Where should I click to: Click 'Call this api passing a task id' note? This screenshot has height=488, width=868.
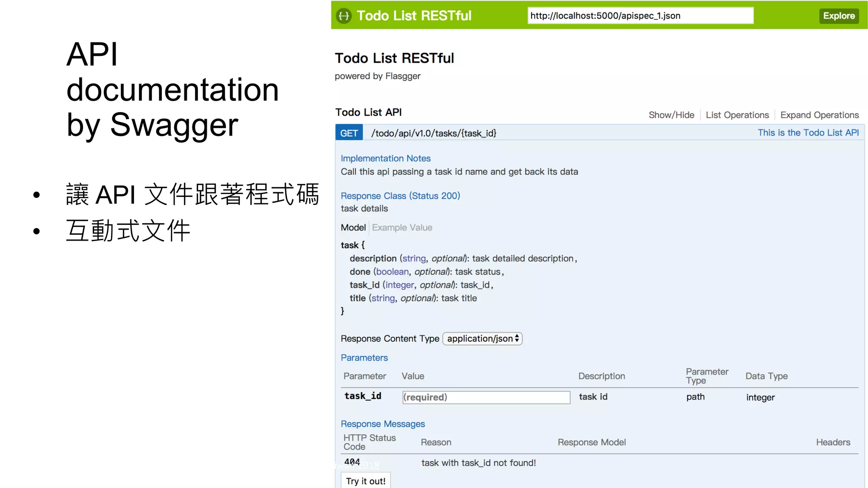coord(459,172)
